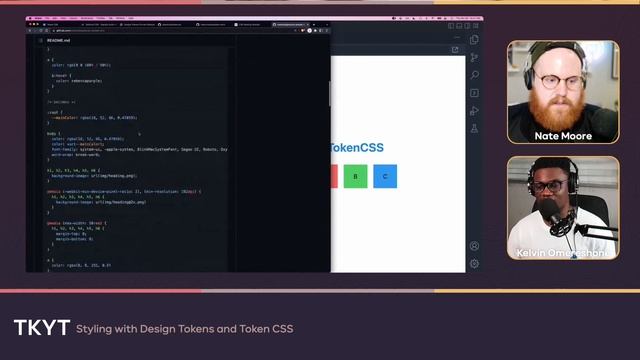
Task: Click the new-tab plus button in the browser
Action: click(x=314, y=24)
